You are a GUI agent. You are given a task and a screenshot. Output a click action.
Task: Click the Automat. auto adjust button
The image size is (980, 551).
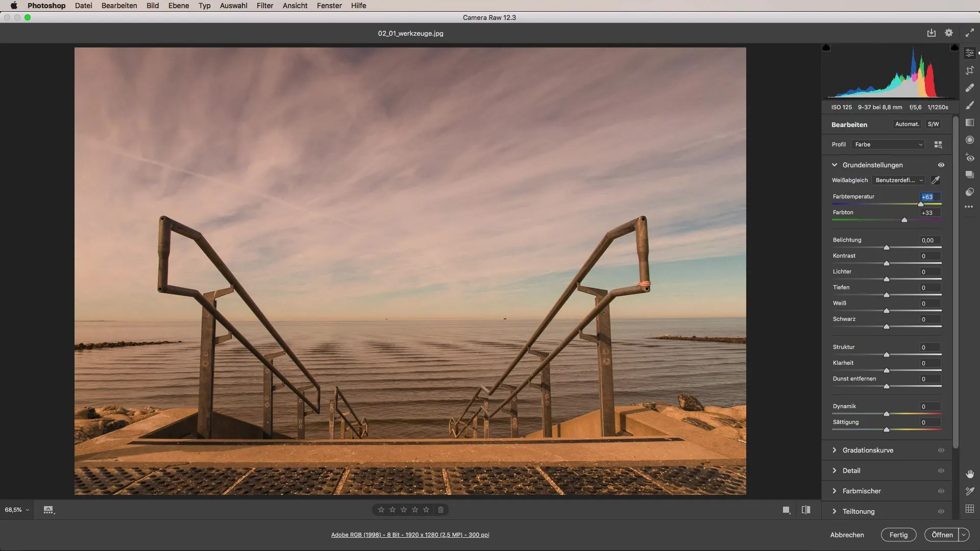[x=907, y=124]
